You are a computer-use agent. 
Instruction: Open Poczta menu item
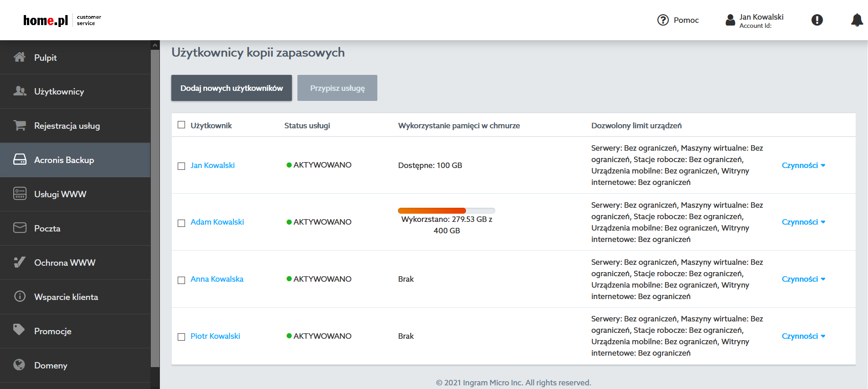coord(75,228)
